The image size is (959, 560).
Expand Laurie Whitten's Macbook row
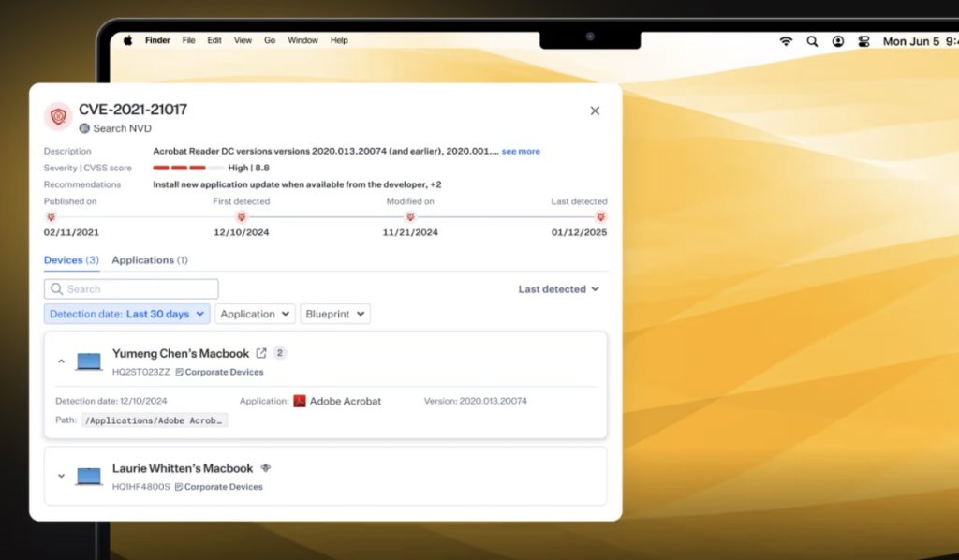(62, 476)
